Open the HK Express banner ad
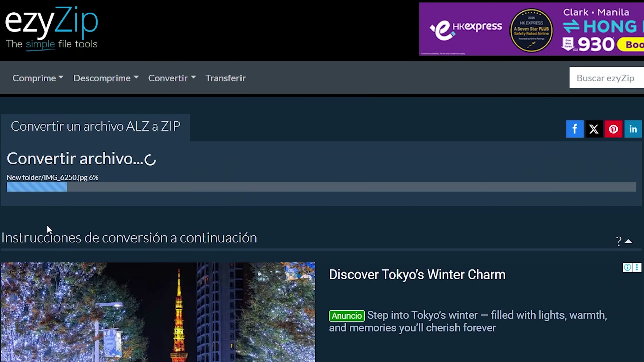Screen dimensions: 644x362 (x=531, y=29)
